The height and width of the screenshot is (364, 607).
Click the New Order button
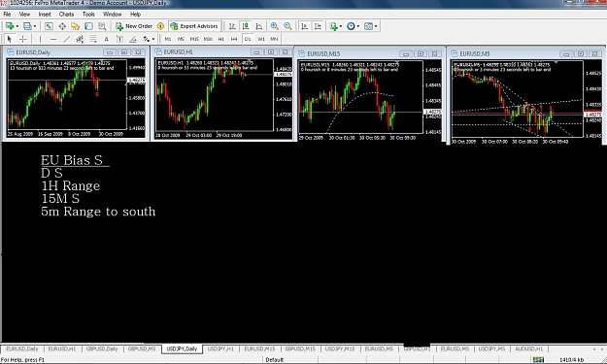[134, 26]
